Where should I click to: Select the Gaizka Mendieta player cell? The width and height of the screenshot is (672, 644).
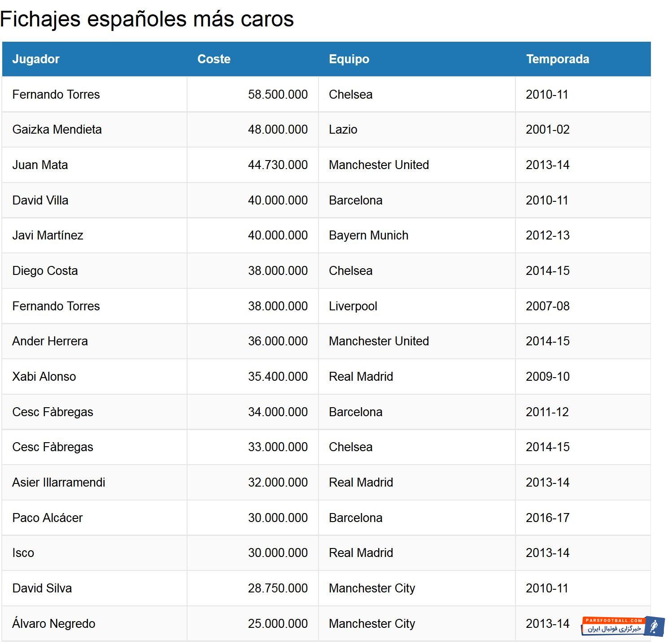57,130
